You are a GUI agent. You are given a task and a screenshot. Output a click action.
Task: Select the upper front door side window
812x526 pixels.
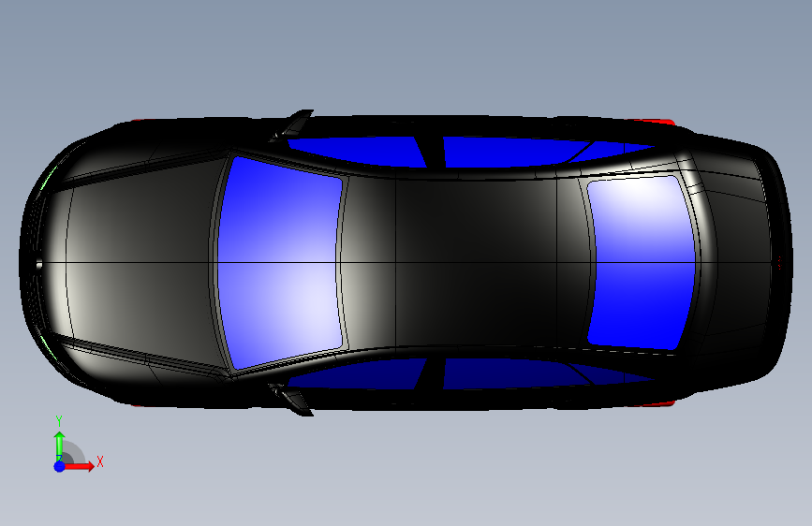click(x=362, y=152)
